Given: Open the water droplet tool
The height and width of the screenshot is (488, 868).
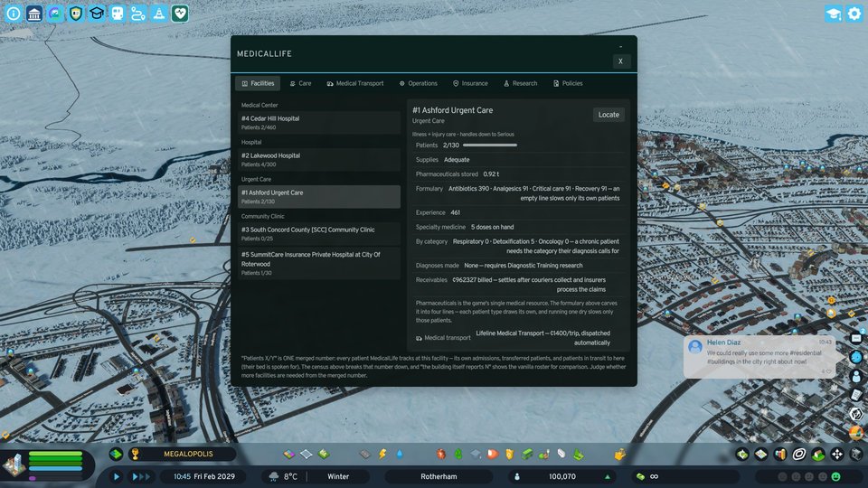Looking at the screenshot, I should [x=400, y=455].
